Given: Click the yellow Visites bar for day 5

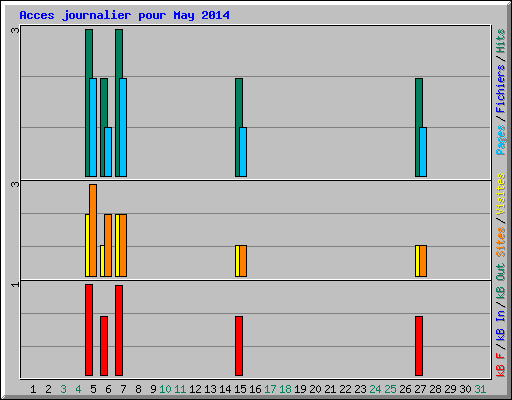Looking at the screenshot, I should click(x=87, y=245).
